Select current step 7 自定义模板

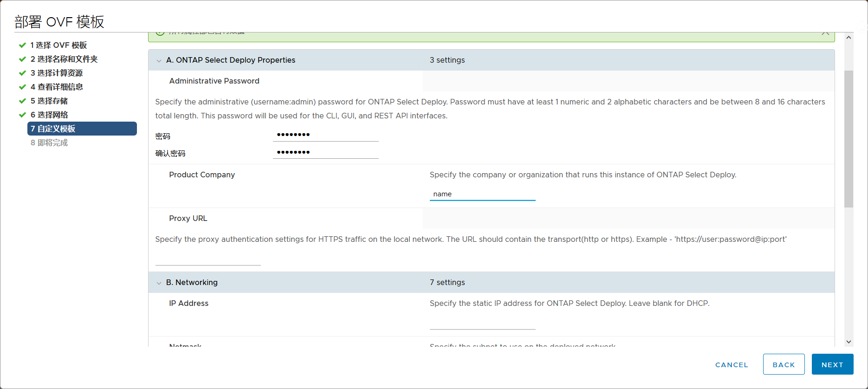pyautogui.click(x=82, y=129)
